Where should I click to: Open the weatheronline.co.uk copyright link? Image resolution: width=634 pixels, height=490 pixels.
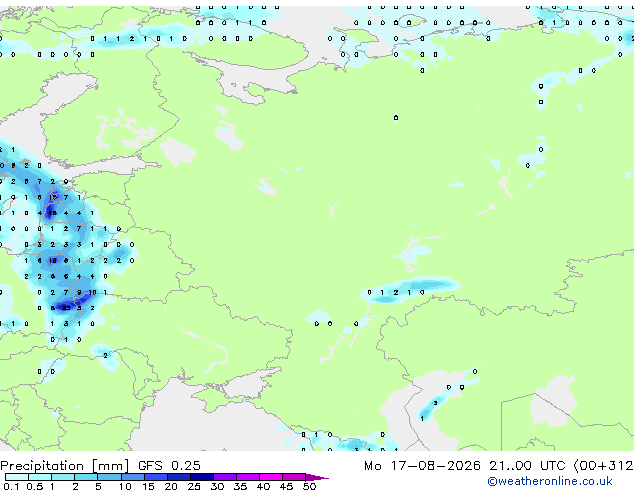tap(550, 481)
